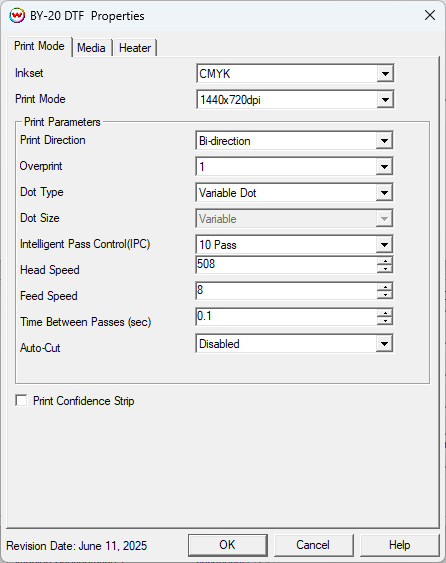
Task: Click the Time Between Passes field
Action: (286, 316)
